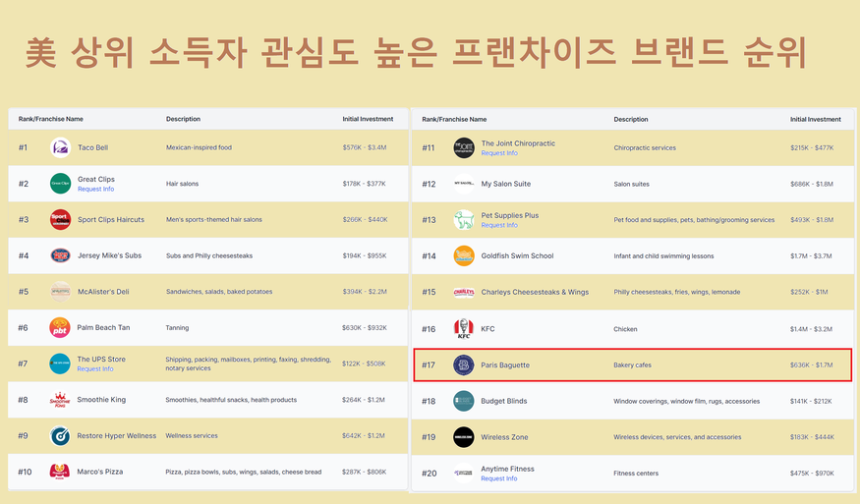Click Description header in left table
This screenshot has height=504, width=860.
tap(183, 119)
